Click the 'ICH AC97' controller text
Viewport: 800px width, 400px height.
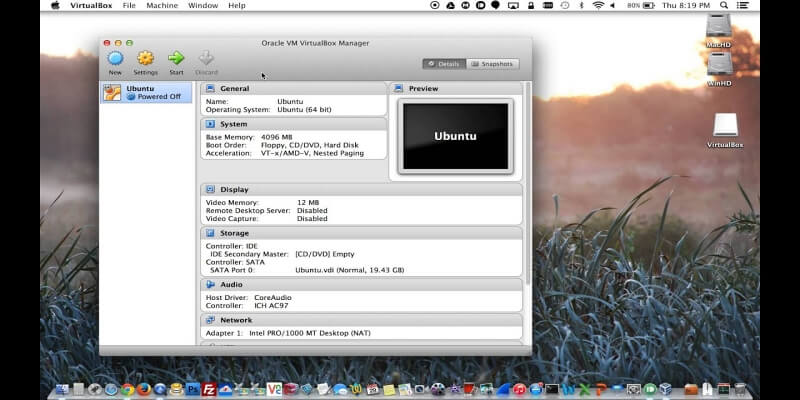click(271, 306)
